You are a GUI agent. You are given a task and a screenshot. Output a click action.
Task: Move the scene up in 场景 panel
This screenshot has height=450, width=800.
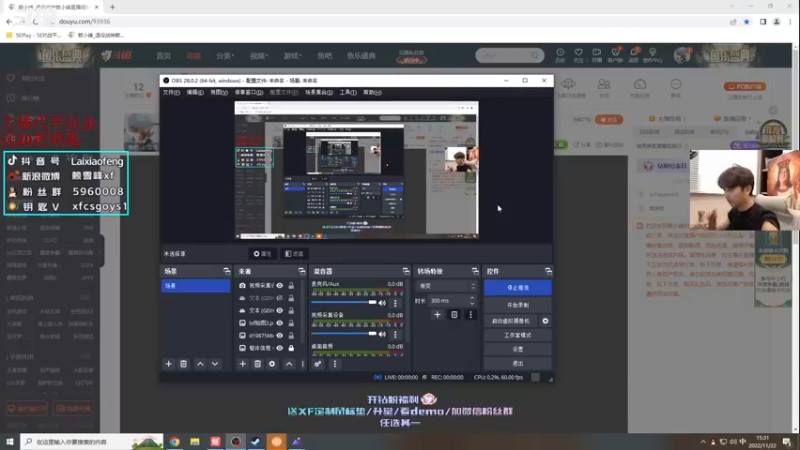200,364
